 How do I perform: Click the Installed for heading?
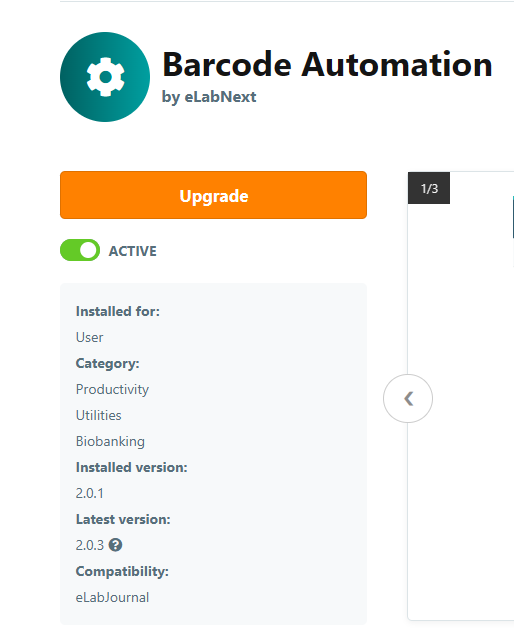click(118, 311)
